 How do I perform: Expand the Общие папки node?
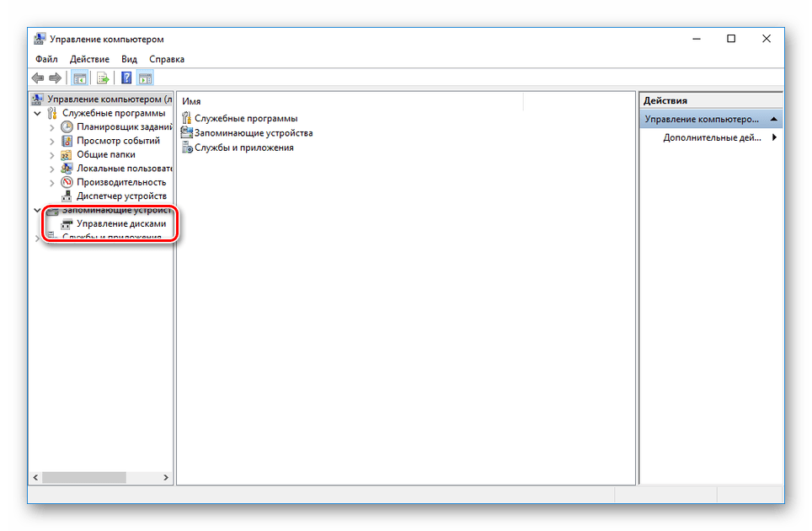[51, 155]
